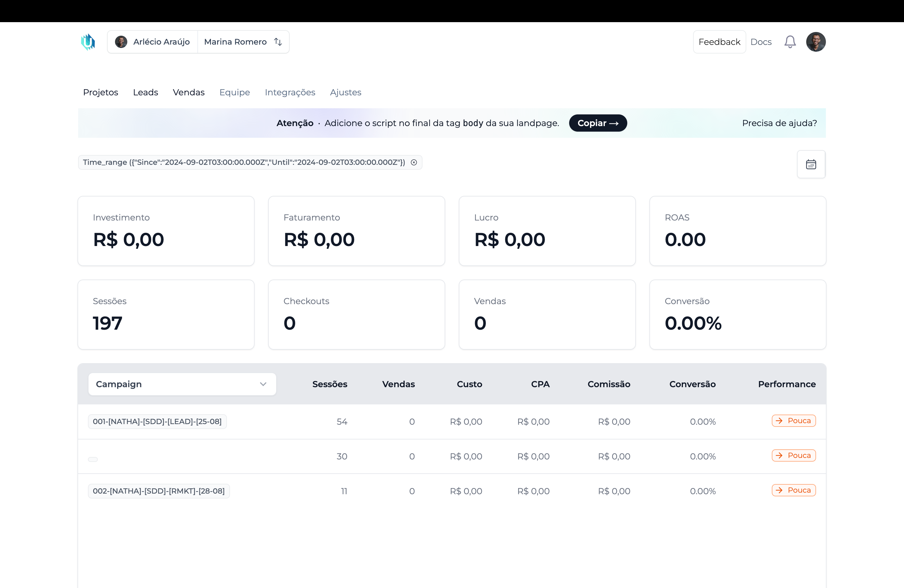Open the Docs link
Screen dimensions: 904x588
761,42
